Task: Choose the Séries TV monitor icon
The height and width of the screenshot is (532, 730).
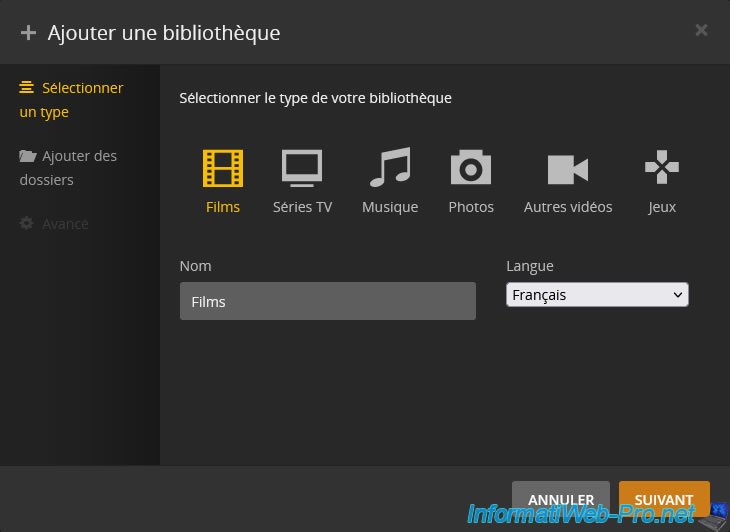Action: (x=302, y=168)
